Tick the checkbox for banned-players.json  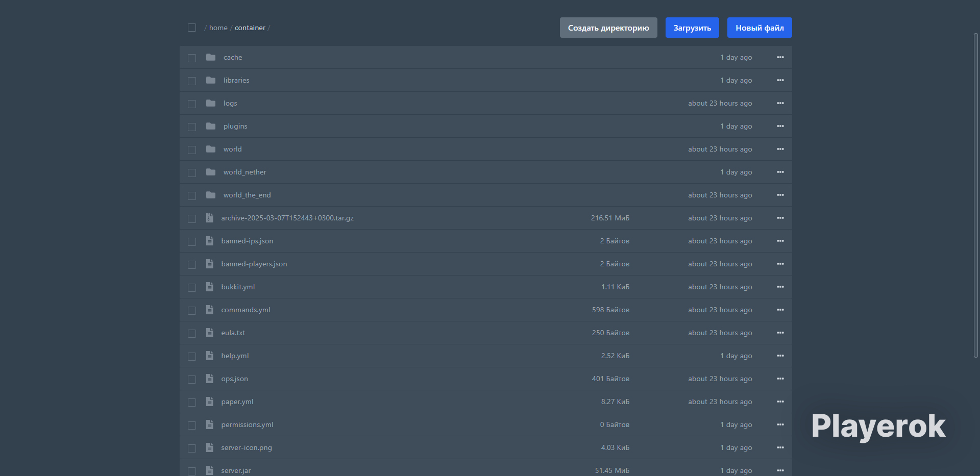(192, 265)
